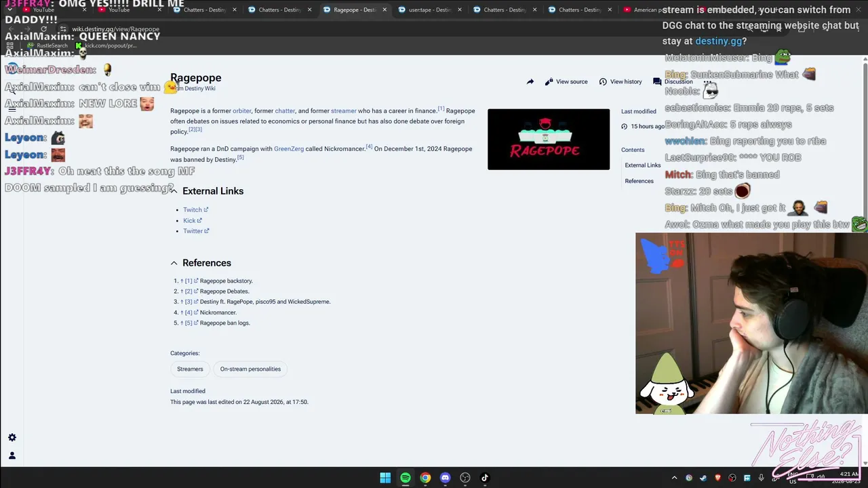Image resolution: width=868 pixels, height=488 pixels.
Task: Open the Streamers category
Action: coord(190,369)
